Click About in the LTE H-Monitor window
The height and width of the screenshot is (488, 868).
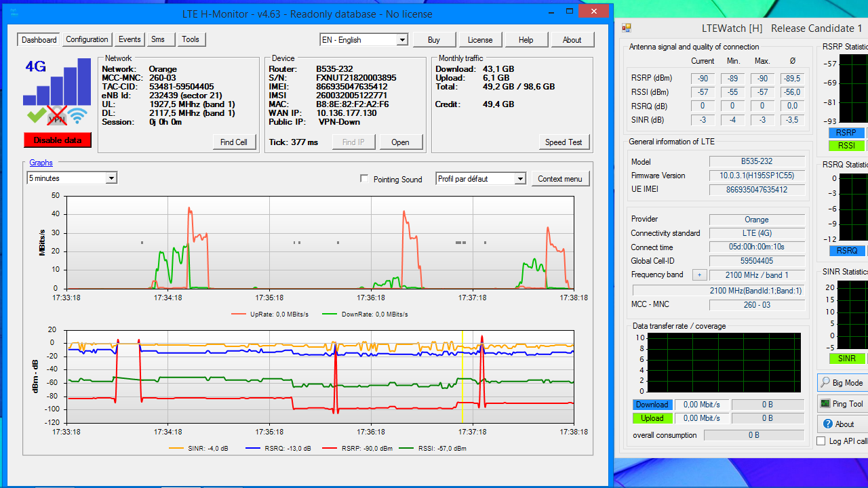coord(572,40)
